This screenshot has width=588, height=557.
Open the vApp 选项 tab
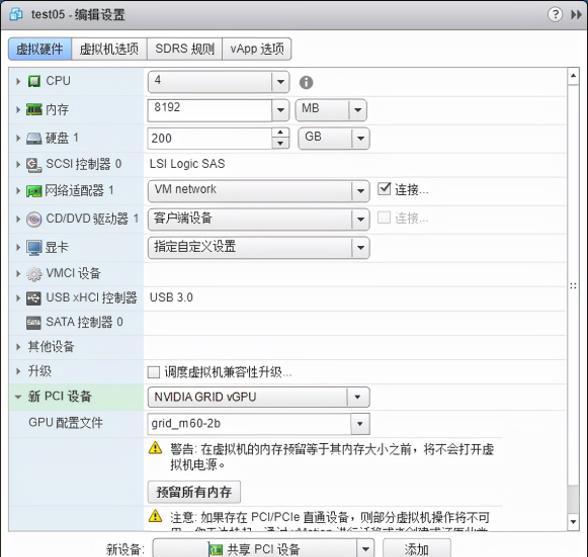click(257, 49)
